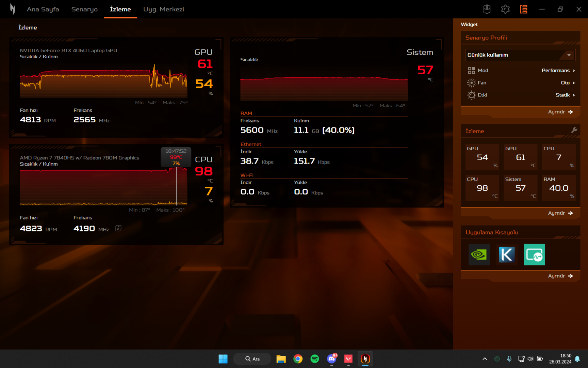Expand the Mod setting showing Performans
This screenshot has height=368, width=588.
tap(558, 71)
